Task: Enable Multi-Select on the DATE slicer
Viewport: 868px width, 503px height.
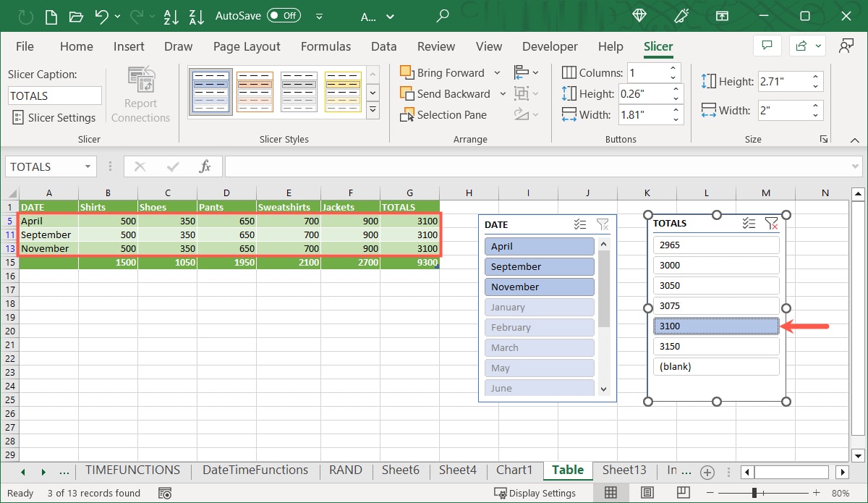Action: pyautogui.click(x=579, y=224)
